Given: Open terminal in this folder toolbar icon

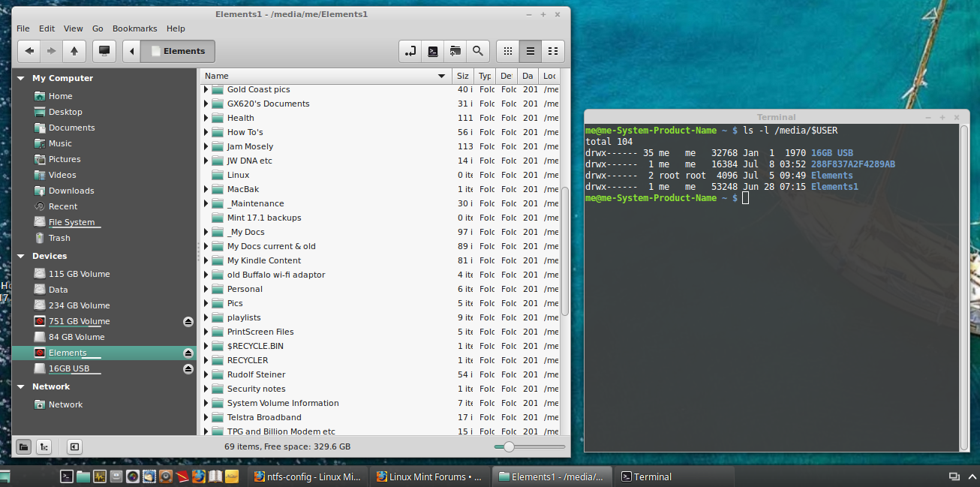Looking at the screenshot, I should [x=432, y=51].
